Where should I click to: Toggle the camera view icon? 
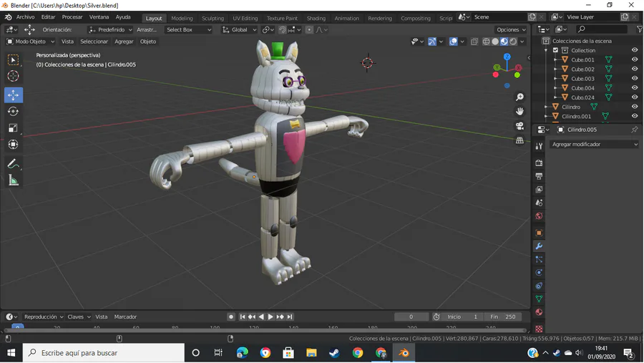tap(519, 126)
